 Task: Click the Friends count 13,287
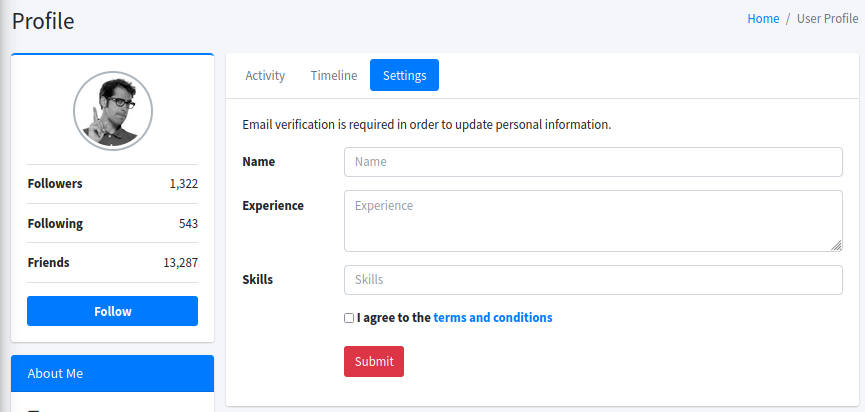[180, 263]
